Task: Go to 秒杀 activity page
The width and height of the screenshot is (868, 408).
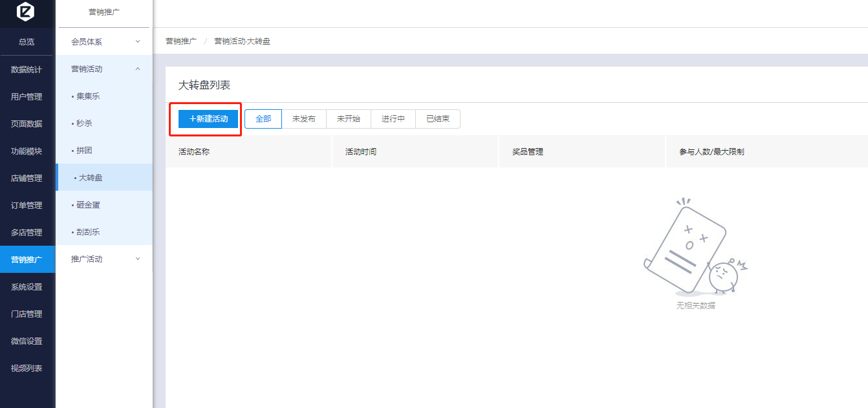Action: click(x=84, y=123)
